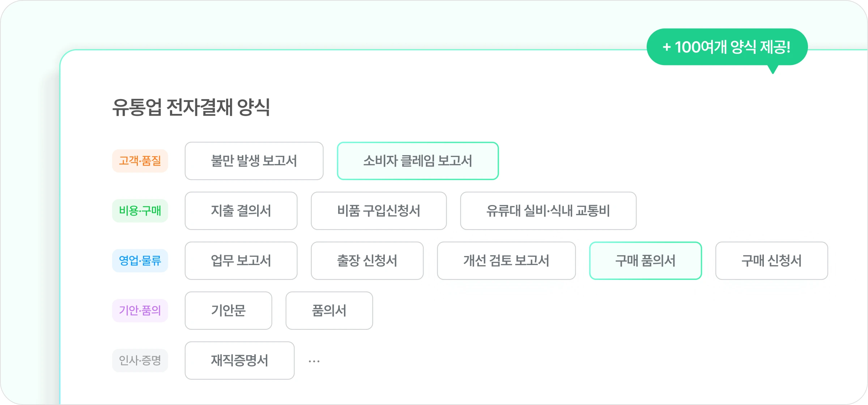Image resolution: width=868 pixels, height=405 pixels.
Task: Select the 재직증명서 certificate form
Action: click(x=239, y=361)
